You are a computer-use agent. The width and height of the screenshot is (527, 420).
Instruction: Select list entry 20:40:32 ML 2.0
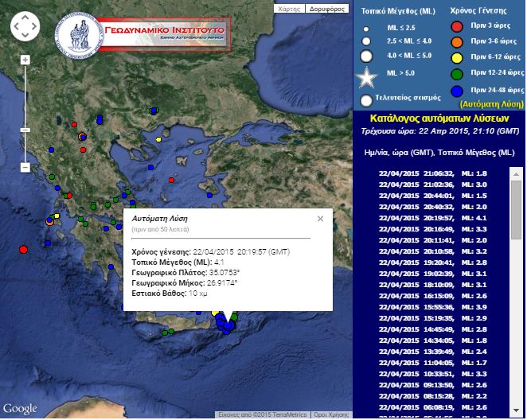[x=432, y=207]
